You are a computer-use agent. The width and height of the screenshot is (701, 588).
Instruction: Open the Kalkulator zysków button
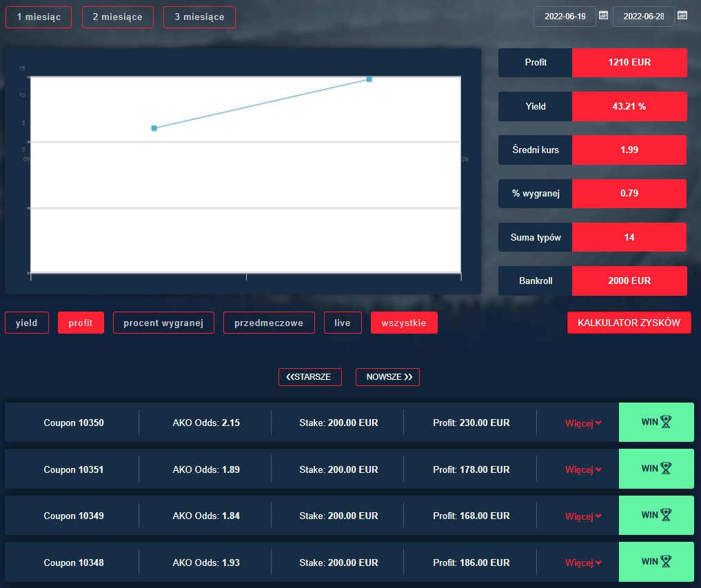click(629, 323)
